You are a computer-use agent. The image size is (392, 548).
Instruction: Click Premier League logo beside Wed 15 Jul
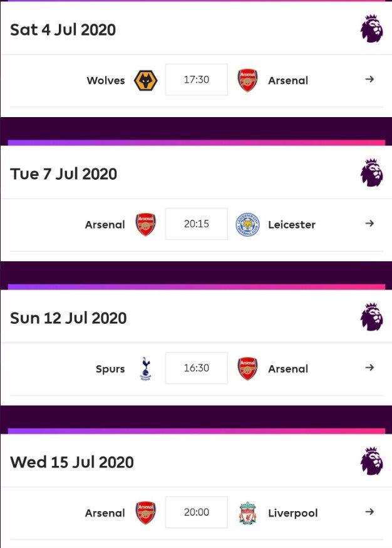(371, 462)
